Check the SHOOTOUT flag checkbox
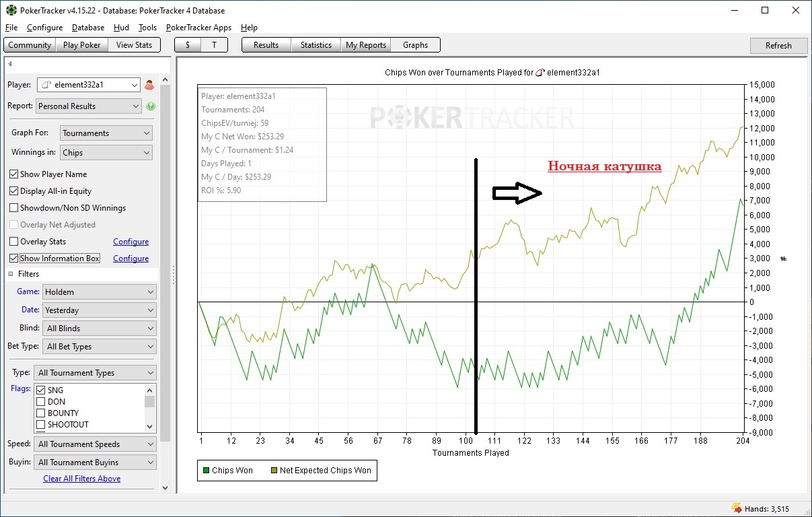Viewport: 812px width, 517px height. [41, 425]
